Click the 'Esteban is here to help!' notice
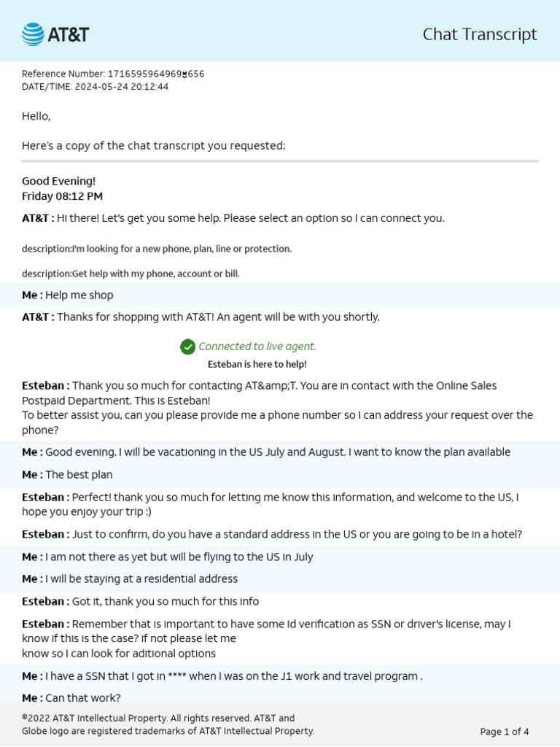Viewport: 560px width, 747px height. [x=257, y=364]
